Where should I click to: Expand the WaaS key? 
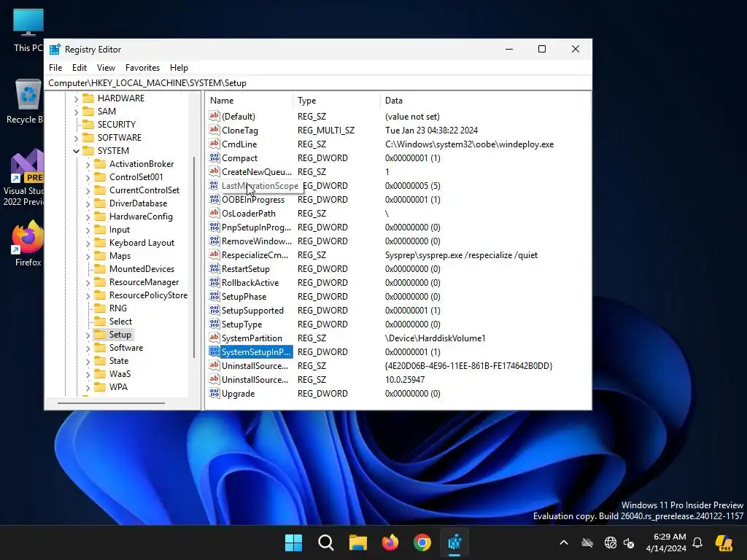[x=88, y=374]
